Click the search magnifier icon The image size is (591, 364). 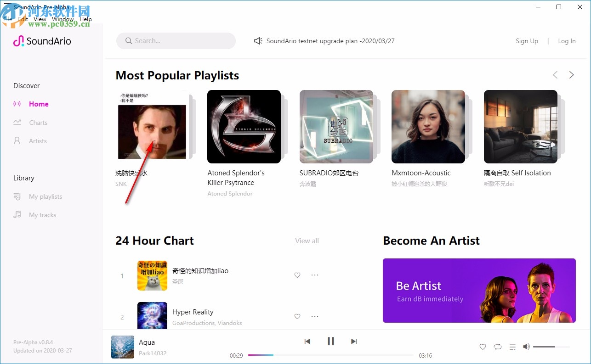point(129,41)
